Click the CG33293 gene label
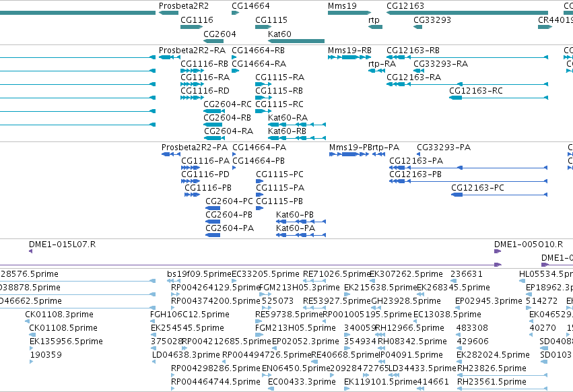Screen dimensions: 573x392 pos(432,20)
